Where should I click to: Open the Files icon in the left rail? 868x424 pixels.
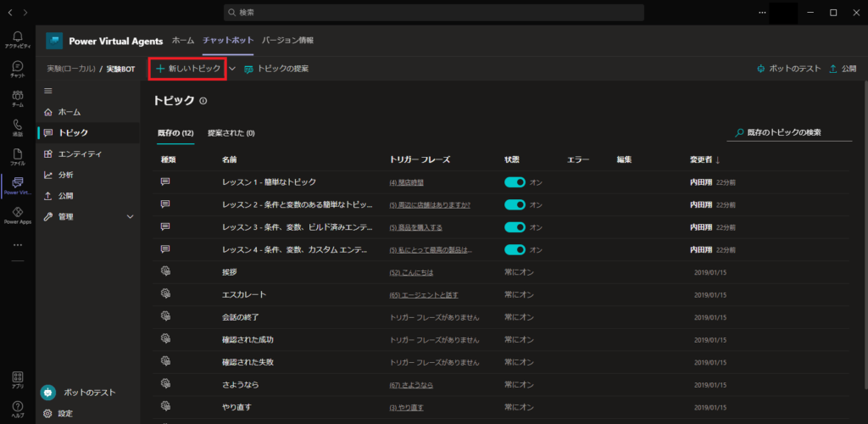click(18, 153)
